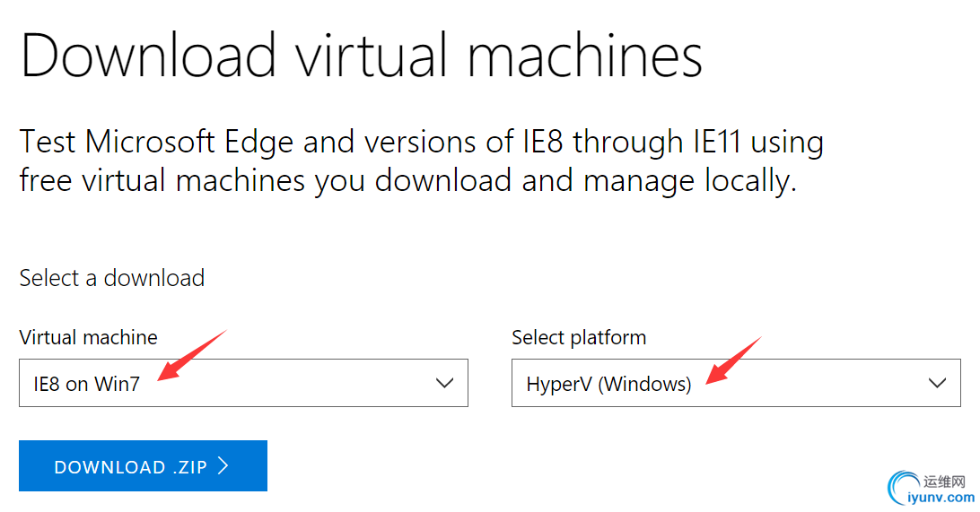The width and height of the screenshot is (980, 512).
Task: Click the "Select platform" label
Action: [x=579, y=337]
